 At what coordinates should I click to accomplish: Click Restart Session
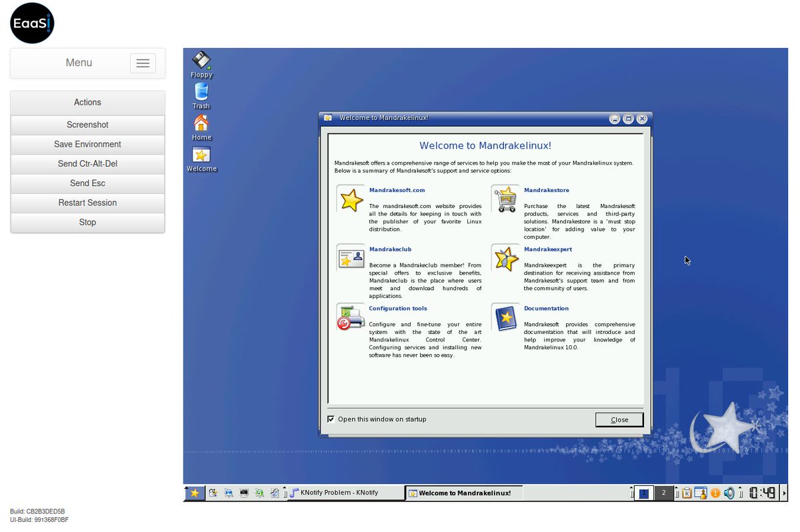click(87, 203)
